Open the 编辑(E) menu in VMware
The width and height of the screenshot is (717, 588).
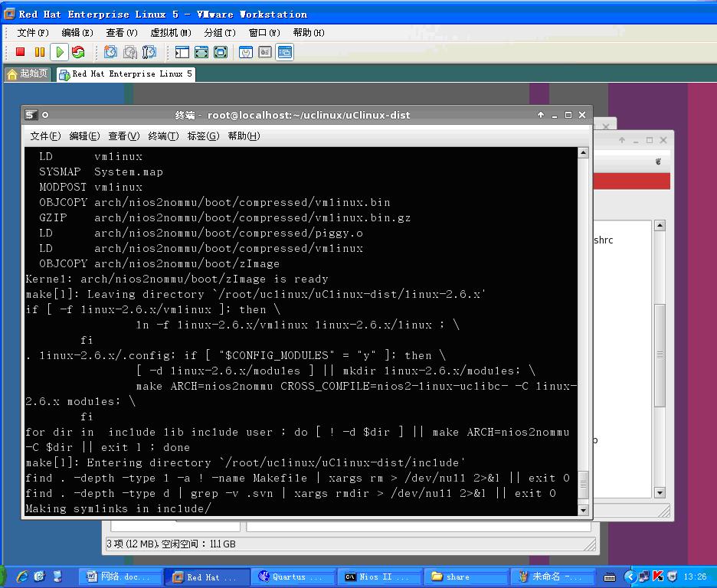click(x=77, y=33)
